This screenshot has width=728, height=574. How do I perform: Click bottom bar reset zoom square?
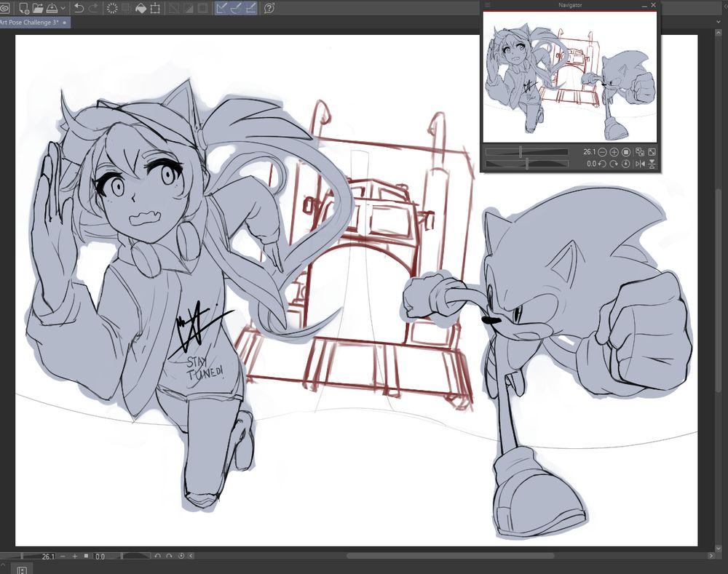[86, 556]
